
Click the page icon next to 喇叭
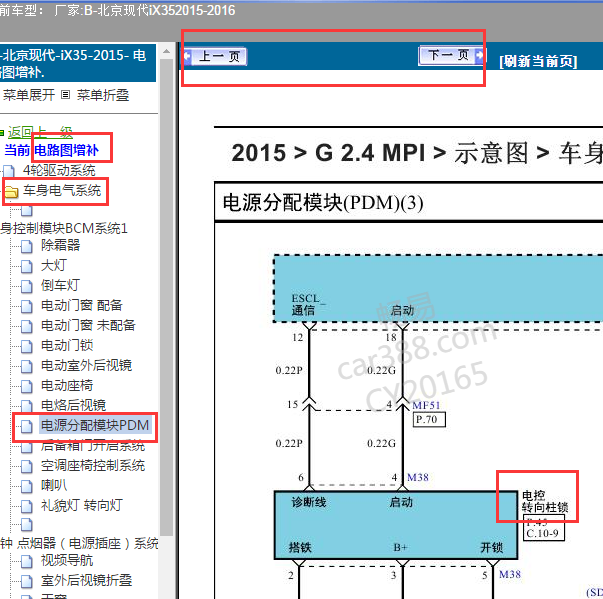[27, 486]
